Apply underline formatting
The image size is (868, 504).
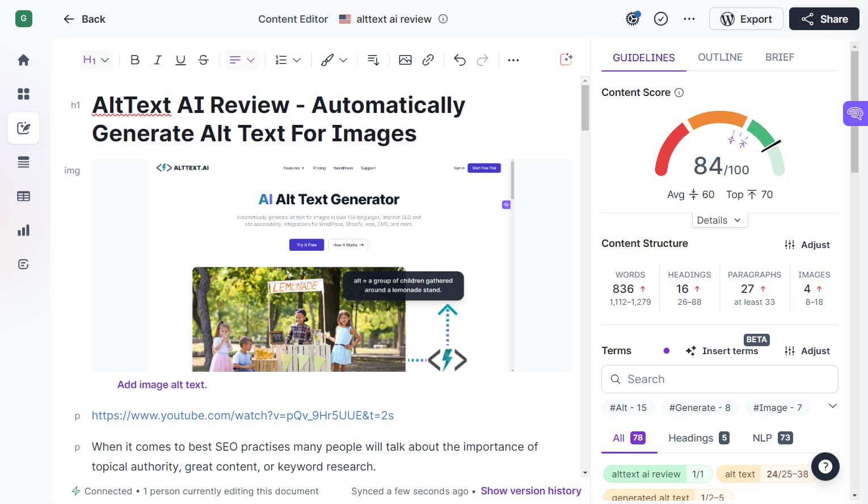[x=180, y=60]
